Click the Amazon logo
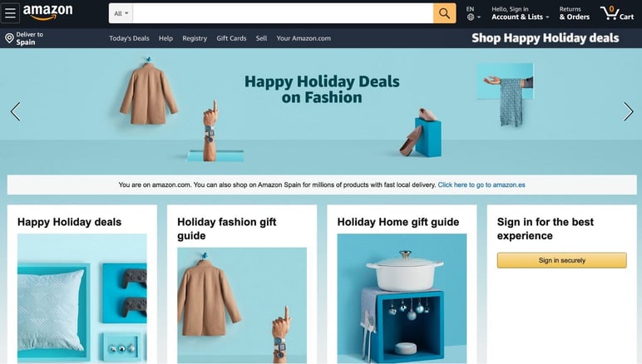Image resolution: width=642 pixels, height=364 pixels. pyautogui.click(x=47, y=12)
